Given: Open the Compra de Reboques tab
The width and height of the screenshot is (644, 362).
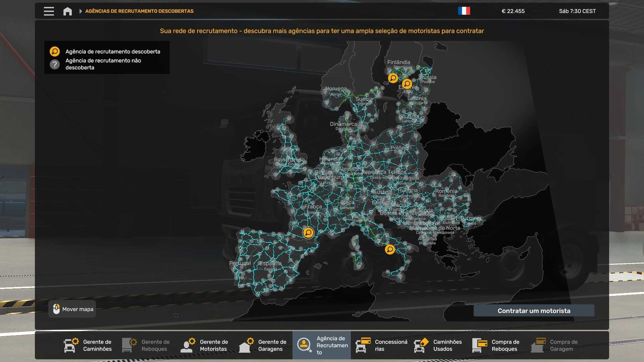Looking at the screenshot, I should click(x=496, y=345).
